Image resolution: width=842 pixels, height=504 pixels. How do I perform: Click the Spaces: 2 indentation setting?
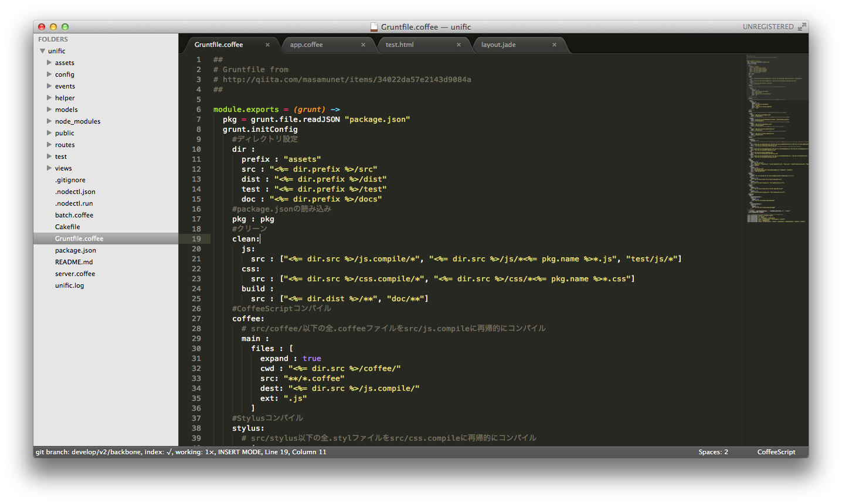point(713,452)
